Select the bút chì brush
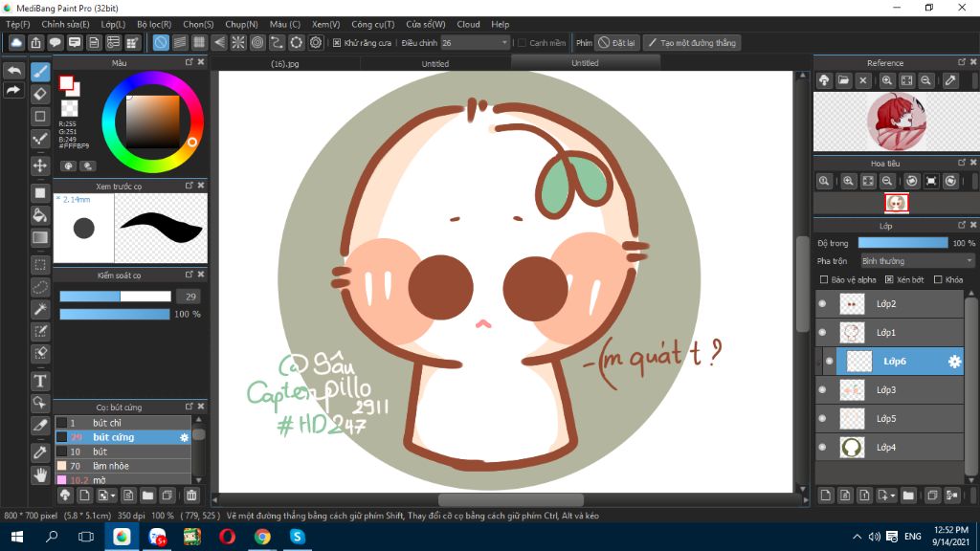980x551 pixels. coord(122,423)
